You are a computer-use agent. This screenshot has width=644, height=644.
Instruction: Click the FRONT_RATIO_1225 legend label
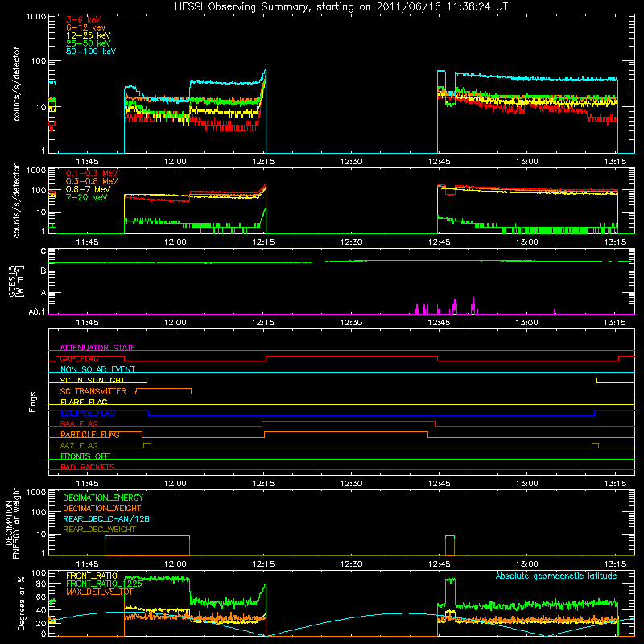pos(104,584)
